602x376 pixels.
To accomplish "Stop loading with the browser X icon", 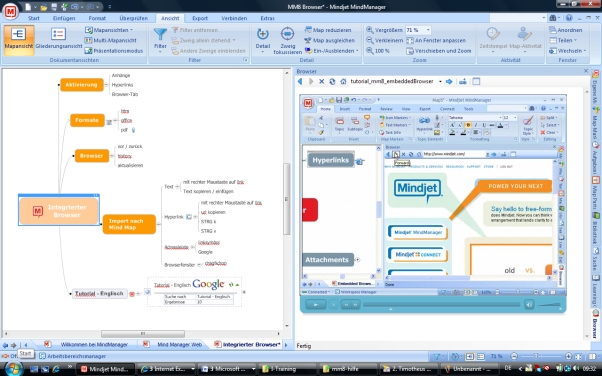I will click(322, 81).
